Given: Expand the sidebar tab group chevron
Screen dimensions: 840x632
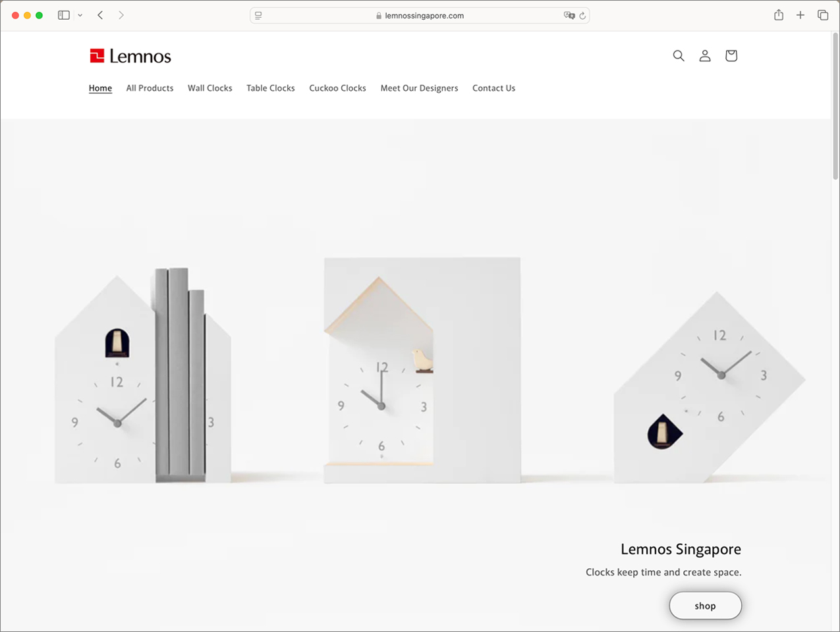Looking at the screenshot, I should click(x=80, y=15).
